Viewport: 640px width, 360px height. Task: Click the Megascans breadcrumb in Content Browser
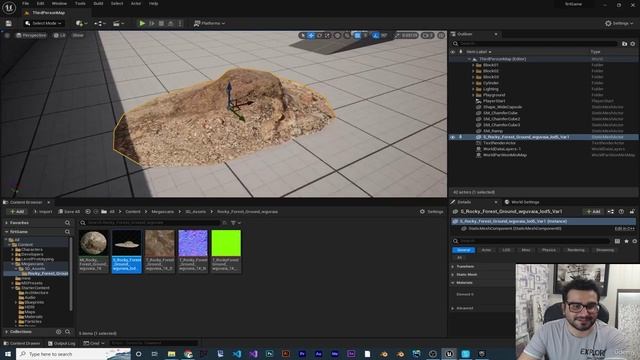(x=162, y=211)
